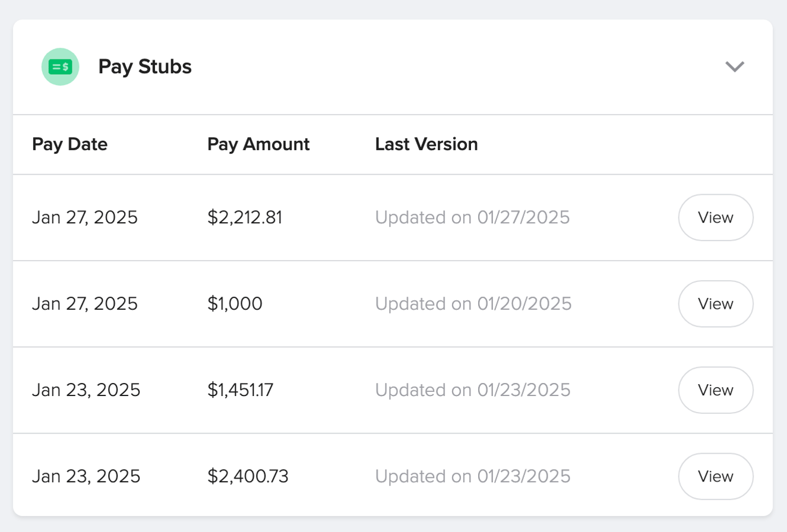787x532 pixels.
Task: Click the Pay Stubs title text
Action: [145, 66]
